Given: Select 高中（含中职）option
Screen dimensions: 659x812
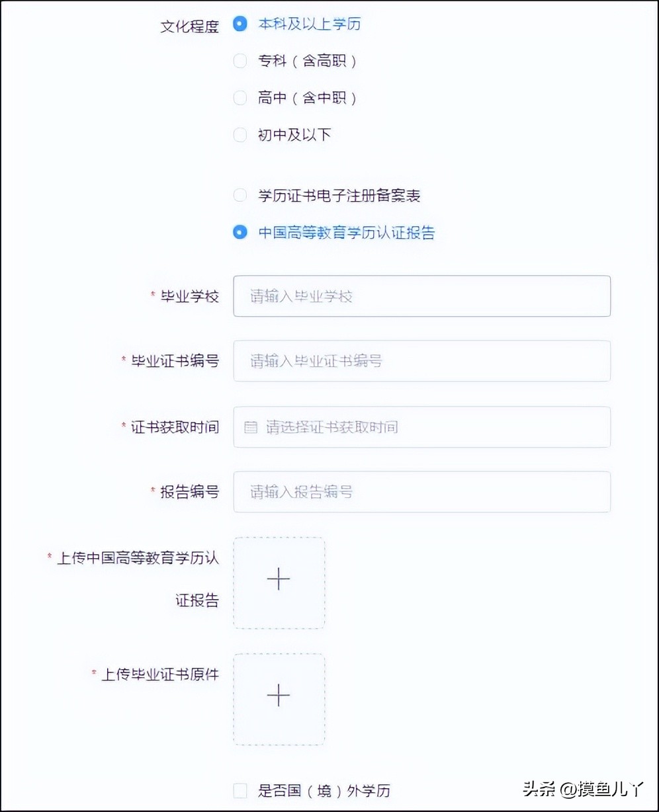Looking at the screenshot, I should click(240, 97).
